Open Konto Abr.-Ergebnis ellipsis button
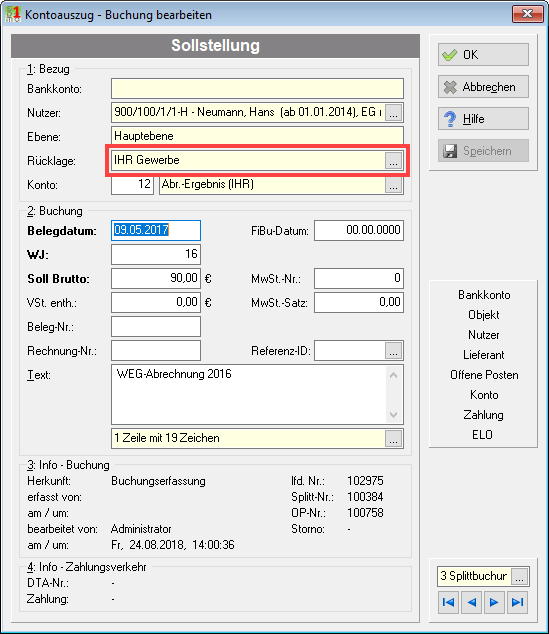 click(393, 185)
